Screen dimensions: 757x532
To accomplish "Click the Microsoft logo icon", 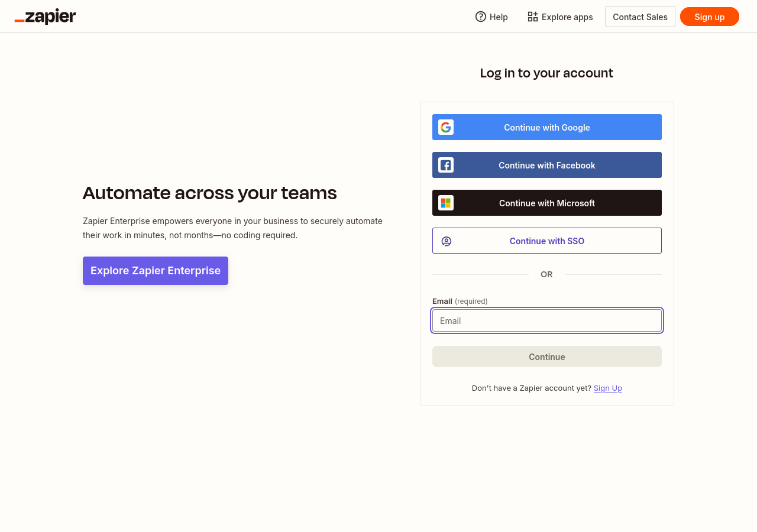I will [x=446, y=203].
